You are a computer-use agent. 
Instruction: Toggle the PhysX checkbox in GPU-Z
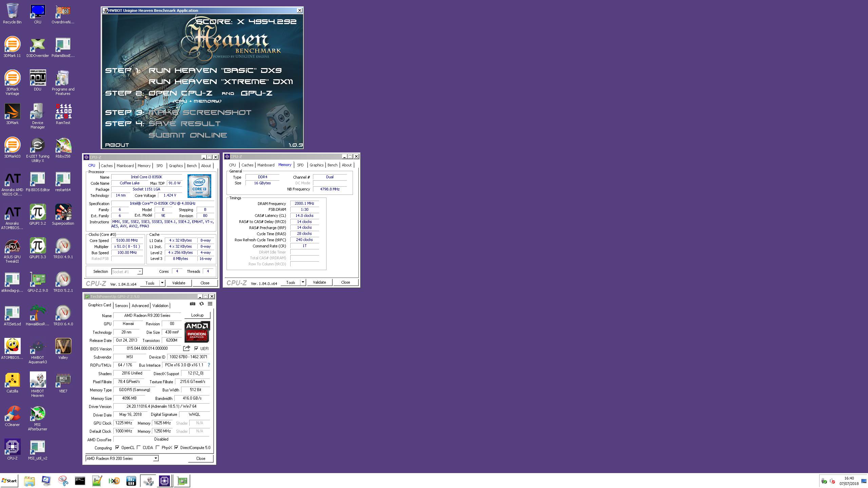pyautogui.click(x=158, y=447)
